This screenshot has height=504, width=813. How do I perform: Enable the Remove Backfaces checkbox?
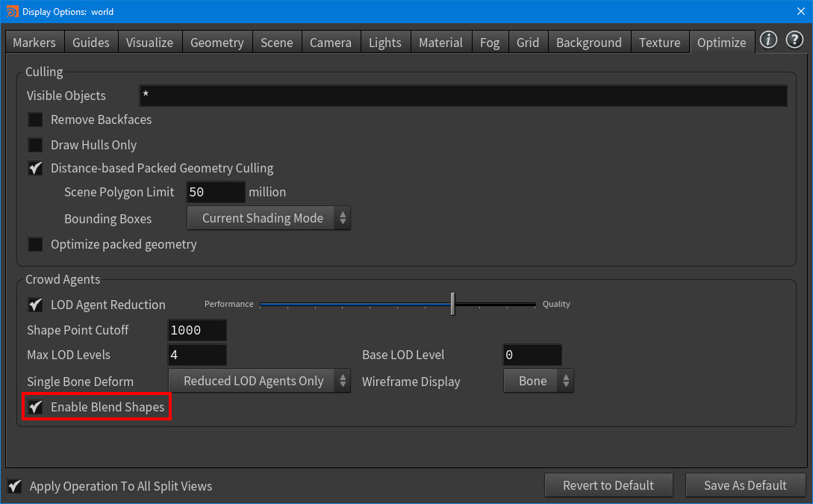[35, 119]
